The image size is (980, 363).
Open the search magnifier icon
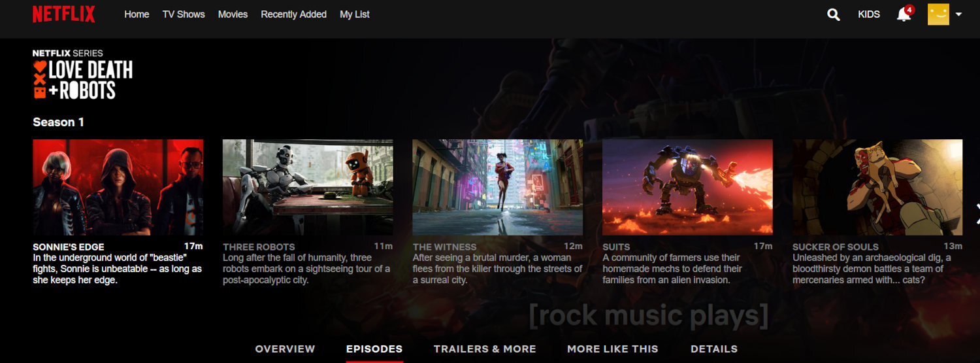click(834, 14)
